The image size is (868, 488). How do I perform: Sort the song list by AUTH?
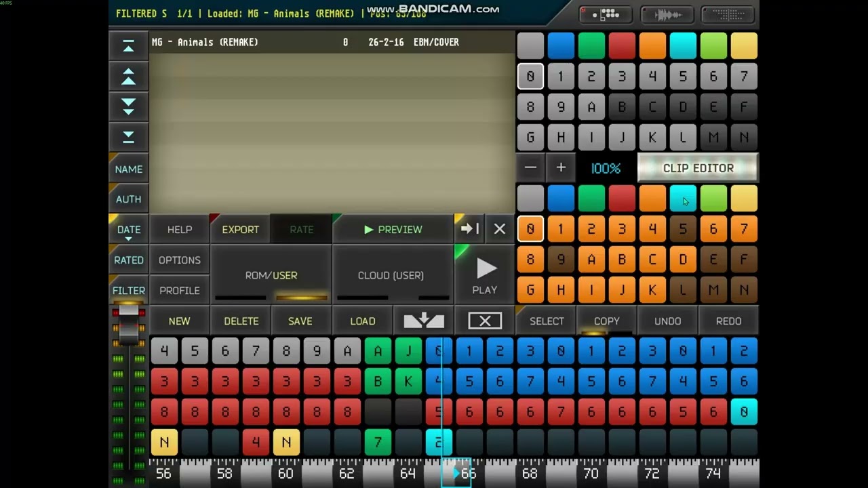click(x=128, y=199)
